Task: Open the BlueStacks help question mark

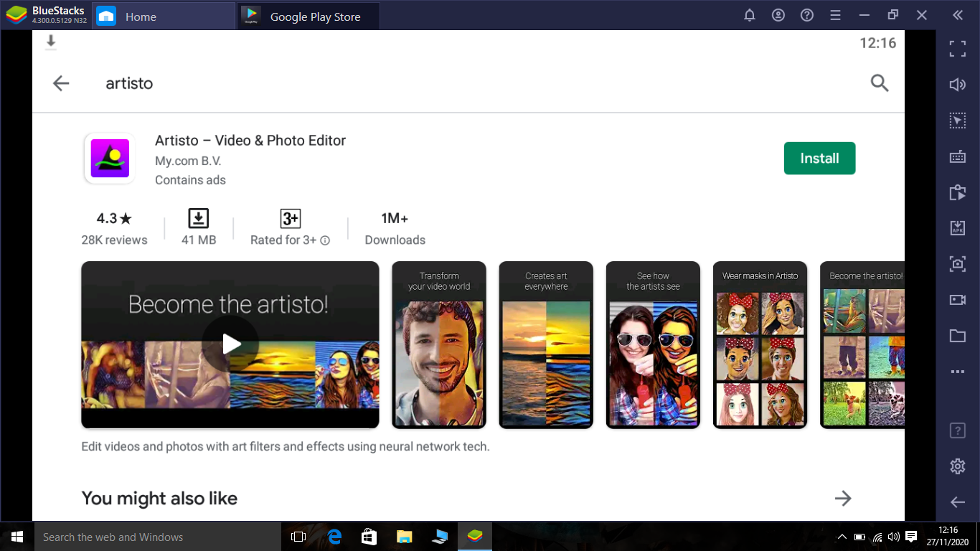Action: point(807,15)
